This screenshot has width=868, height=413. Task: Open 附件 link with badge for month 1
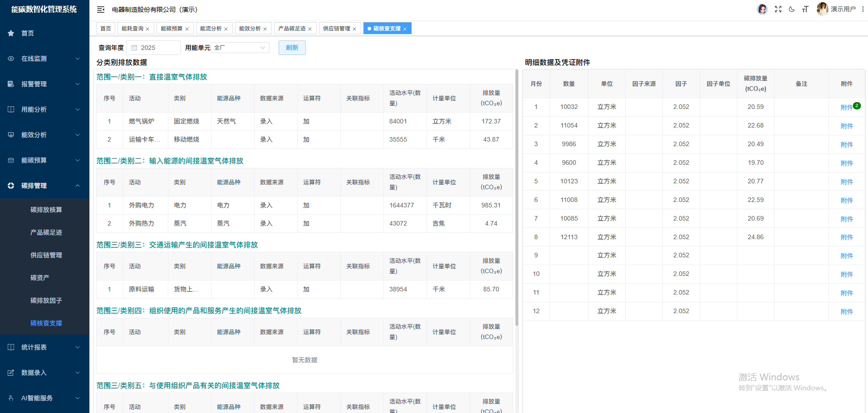[x=847, y=107]
